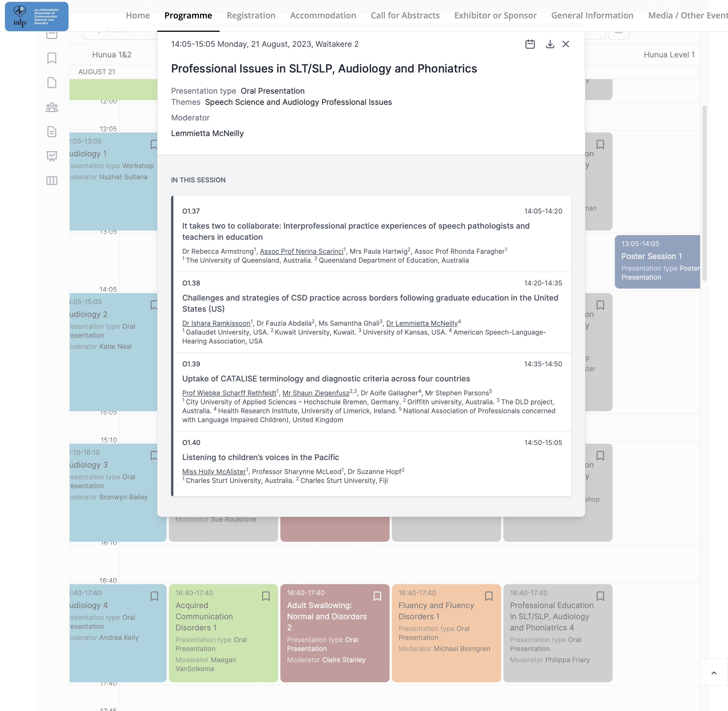Select the Hunua 1&2 room column header
This screenshot has width=728, height=711.
[112, 55]
